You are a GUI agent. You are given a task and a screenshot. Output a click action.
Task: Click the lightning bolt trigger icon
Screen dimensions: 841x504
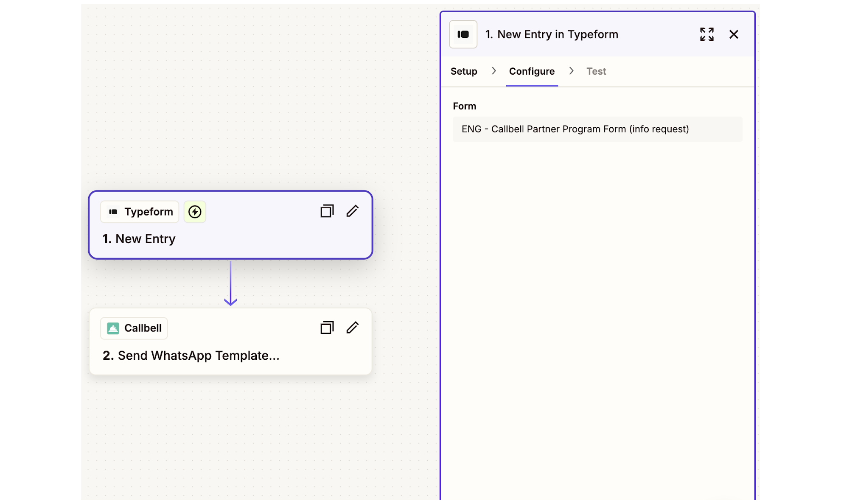coord(195,211)
